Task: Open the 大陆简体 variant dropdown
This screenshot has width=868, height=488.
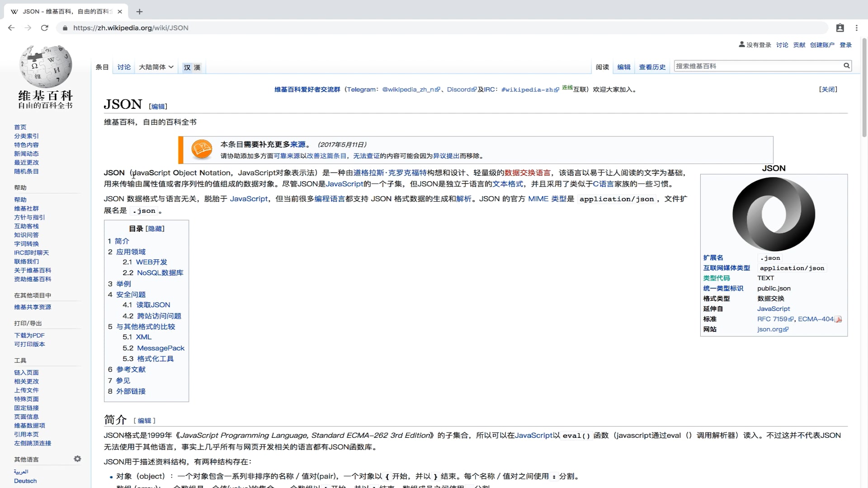Action: tap(156, 66)
